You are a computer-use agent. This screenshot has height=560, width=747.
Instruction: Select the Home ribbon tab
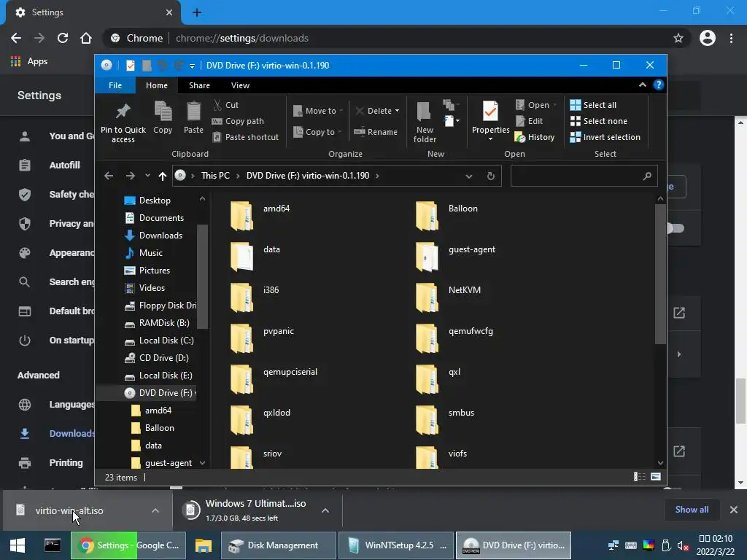point(156,85)
